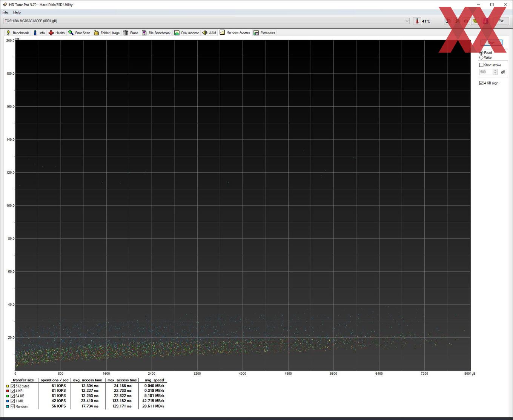Click the thermometer temperature icon

[417, 21]
